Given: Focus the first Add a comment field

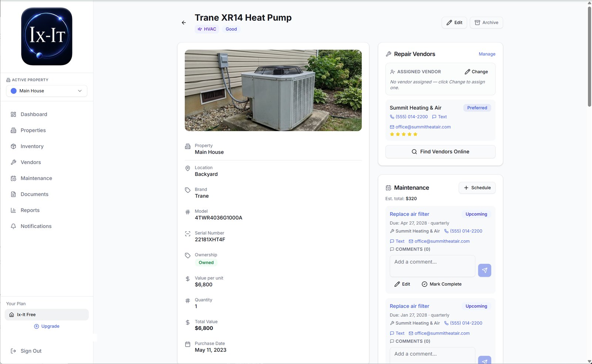Looking at the screenshot, I should [432, 266].
